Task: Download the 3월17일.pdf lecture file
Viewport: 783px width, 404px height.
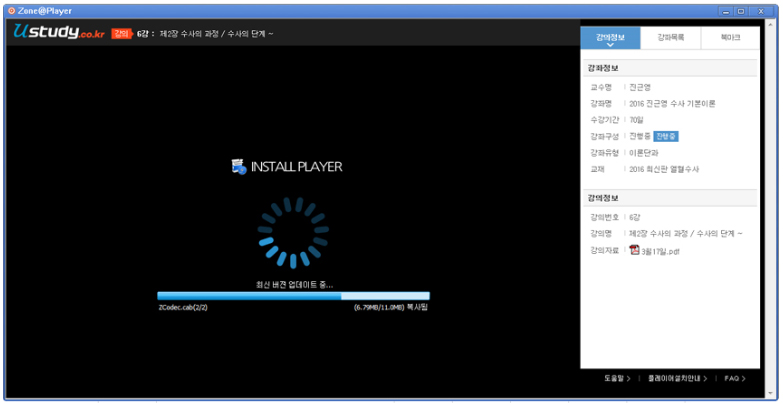Action: point(660,251)
